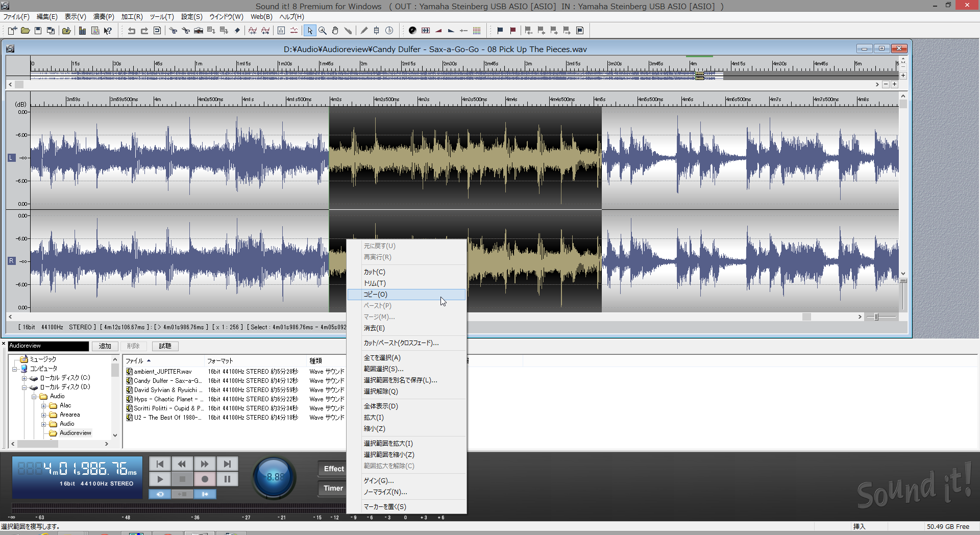Screen dimensions: 980x535
Task: Choose トリム(T) from context menu
Action: [x=406, y=283]
